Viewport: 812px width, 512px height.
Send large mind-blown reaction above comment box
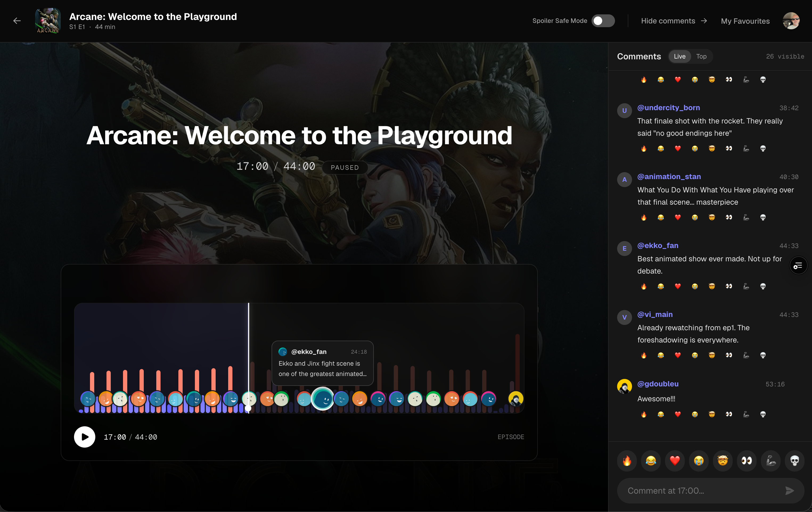point(723,461)
